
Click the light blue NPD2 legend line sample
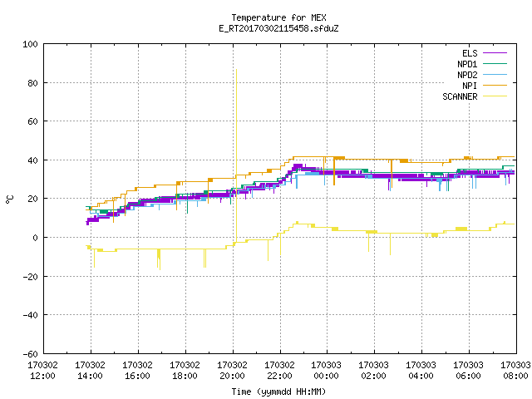pos(495,75)
